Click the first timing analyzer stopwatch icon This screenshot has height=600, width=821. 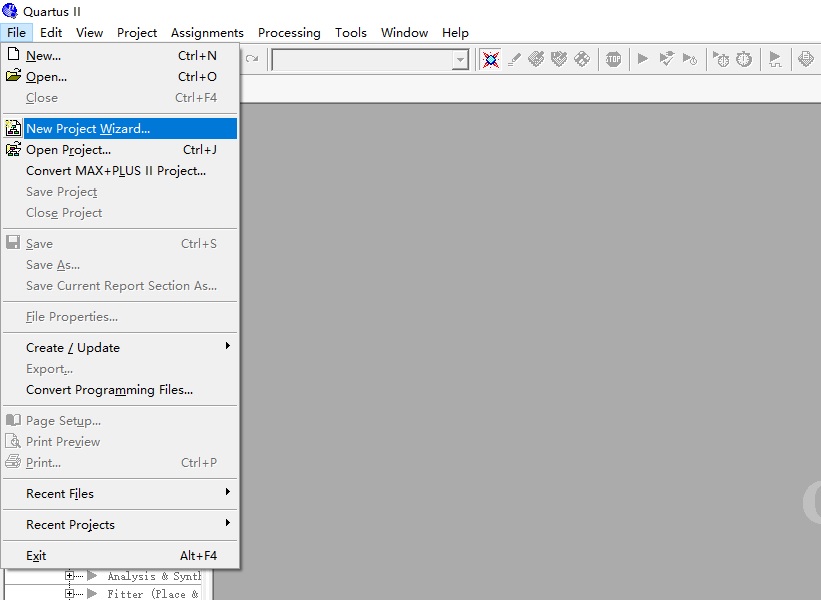(721, 59)
